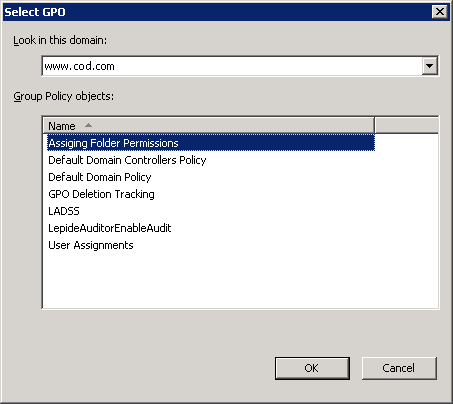The image size is (453, 404).
Task: Select Assiging Folder Permissions GPO
Action: [x=211, y=143]
